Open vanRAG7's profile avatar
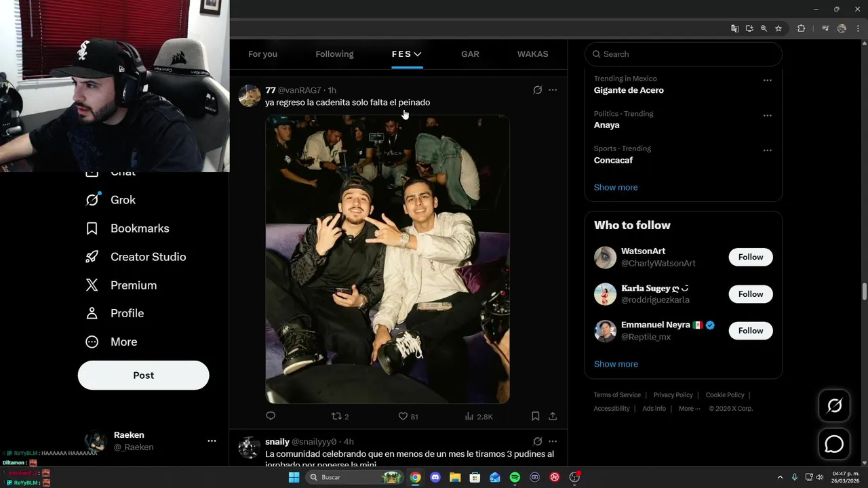The width and height of the screenshot is (868, 488). tap(250, 96)
